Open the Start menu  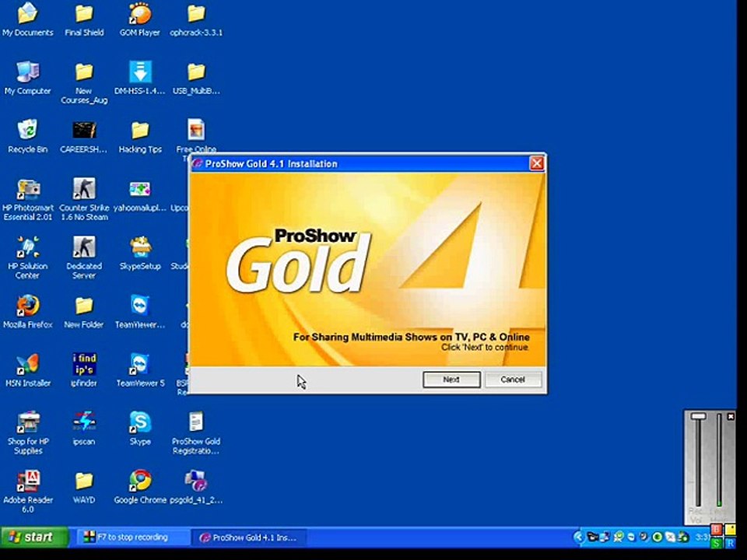point(33,537)
